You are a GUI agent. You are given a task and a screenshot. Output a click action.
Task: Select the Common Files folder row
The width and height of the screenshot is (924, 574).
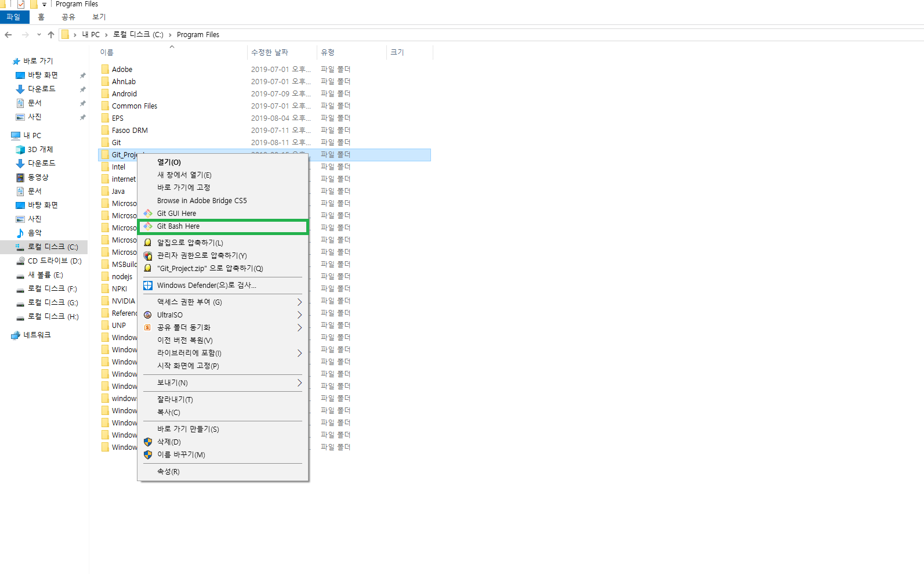(264, 106)
